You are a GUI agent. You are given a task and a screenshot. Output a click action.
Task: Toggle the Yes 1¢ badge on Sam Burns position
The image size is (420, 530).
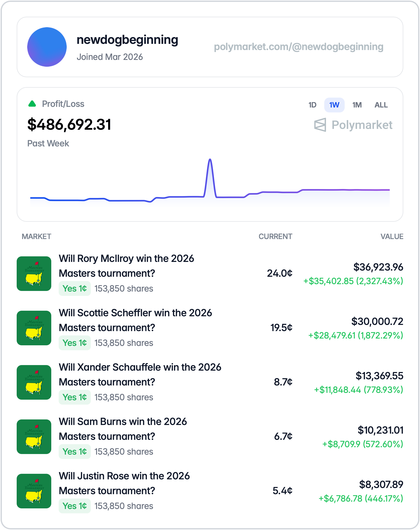coord(75,452)
